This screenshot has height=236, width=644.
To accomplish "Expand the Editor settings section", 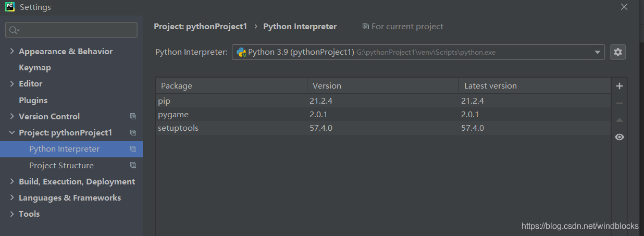I will click(13, 84).
